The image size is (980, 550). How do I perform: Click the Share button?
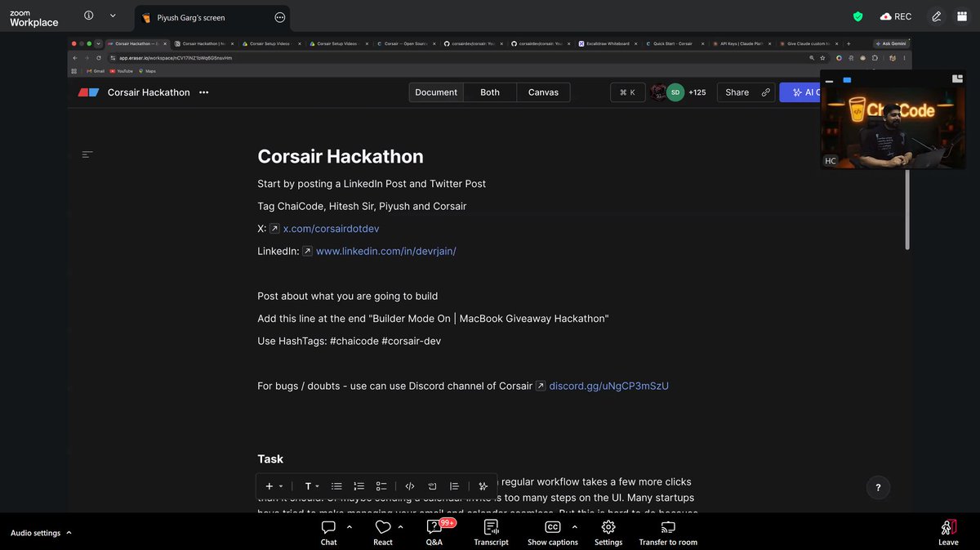pyautogui.click(x=746, y=92)
